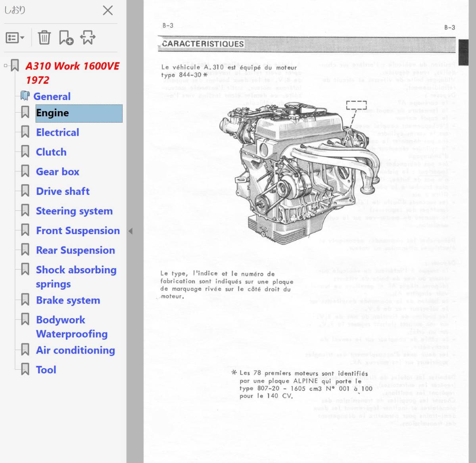The image size is (476, 463).
Task: Click bookmark icon beside Drive shaft
Action: click(x=25, y=191)
